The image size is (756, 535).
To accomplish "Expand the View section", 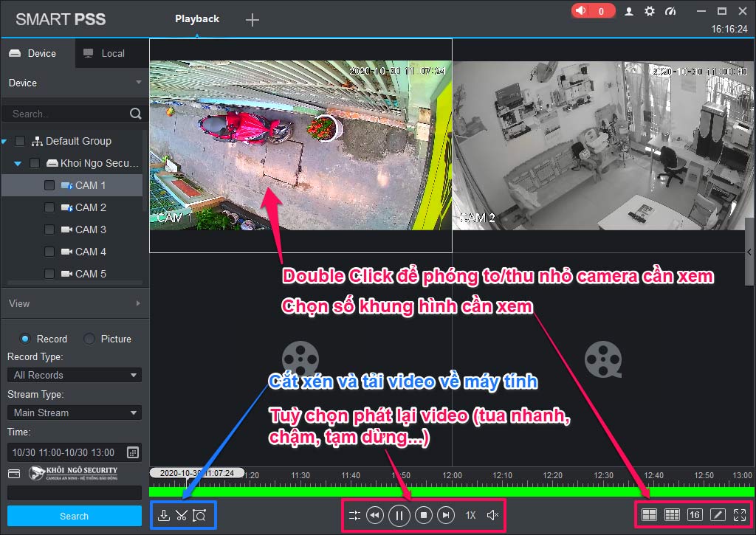I will [138, 303].
